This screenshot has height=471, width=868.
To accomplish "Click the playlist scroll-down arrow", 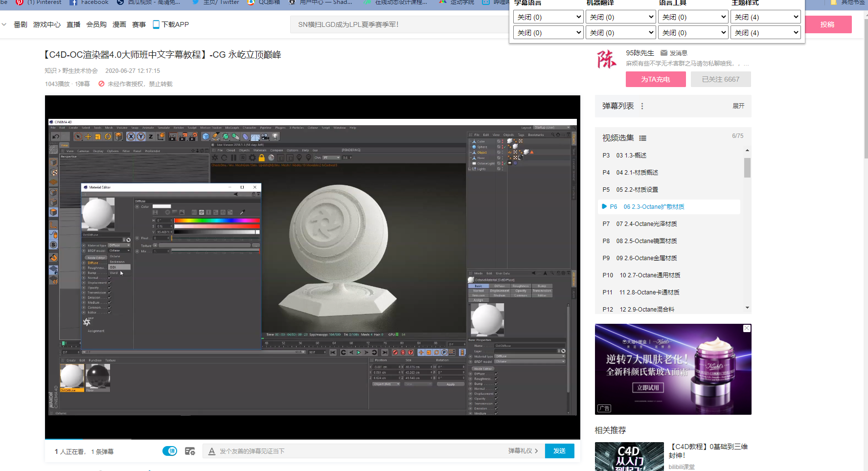I will point(747,308).
